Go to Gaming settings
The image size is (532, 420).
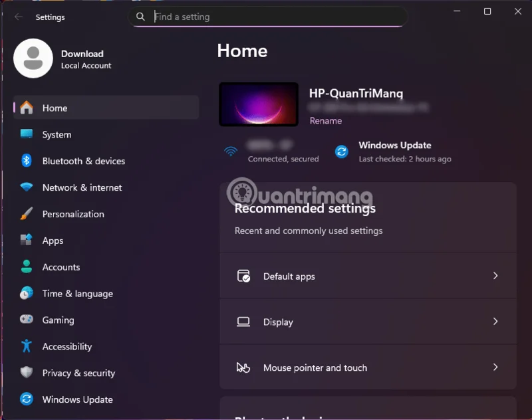(59, 320)
